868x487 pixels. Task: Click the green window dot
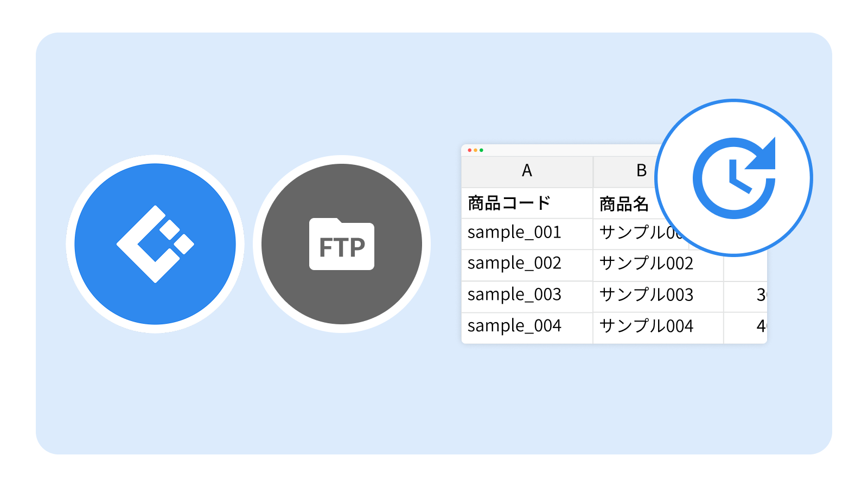tap(481, 150)
